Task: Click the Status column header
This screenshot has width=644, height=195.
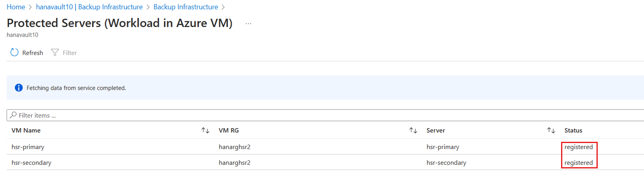Action: tap(573, 131)
